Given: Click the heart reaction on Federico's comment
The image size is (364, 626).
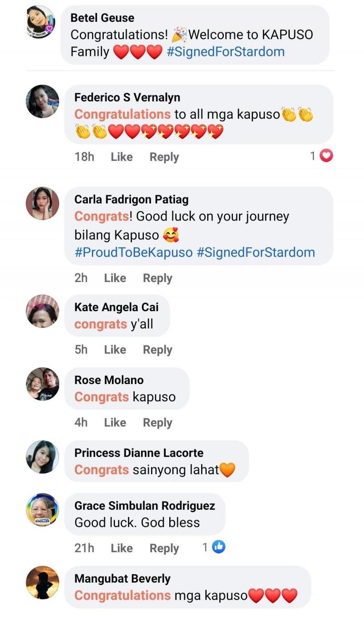Looking at the screenshot, I should pos(327,156).
